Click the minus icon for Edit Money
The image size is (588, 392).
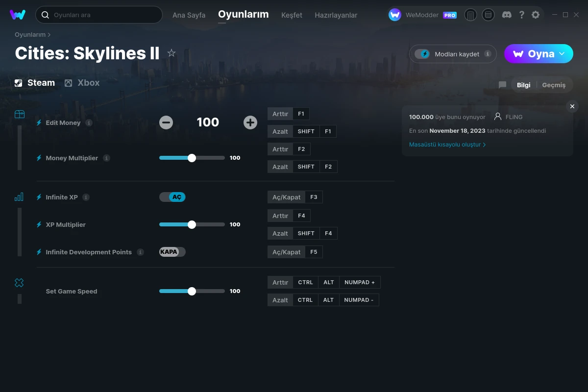[x=166, y=122]
